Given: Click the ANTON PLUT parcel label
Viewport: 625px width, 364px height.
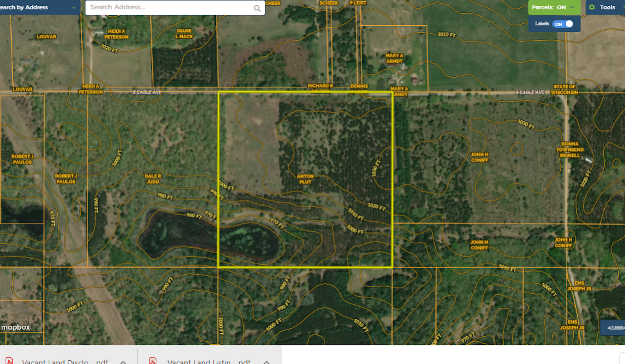Looking at the screenshot, I should click(x=305, y=179).
